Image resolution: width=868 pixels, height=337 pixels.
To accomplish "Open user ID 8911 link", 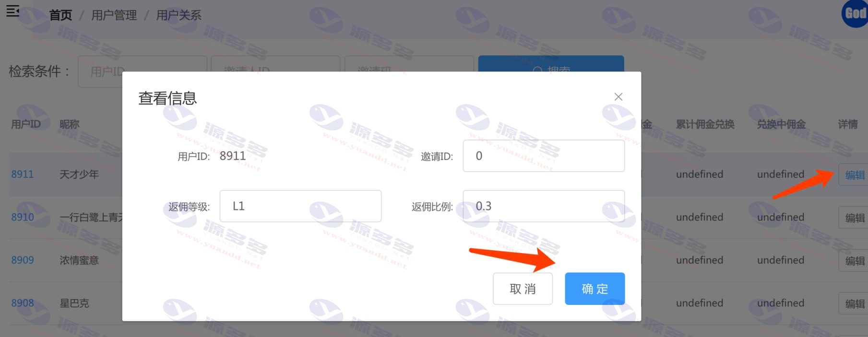I will point(23,174).
